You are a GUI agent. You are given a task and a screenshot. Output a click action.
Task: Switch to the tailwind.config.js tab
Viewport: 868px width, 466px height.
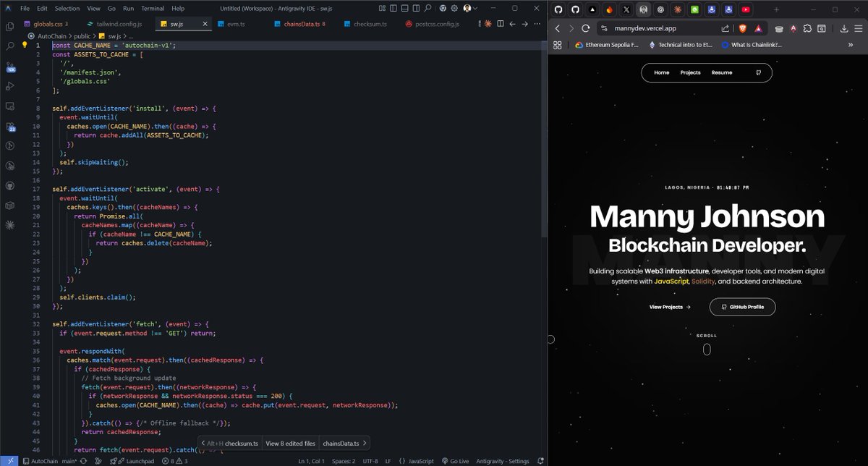(114, 24)
